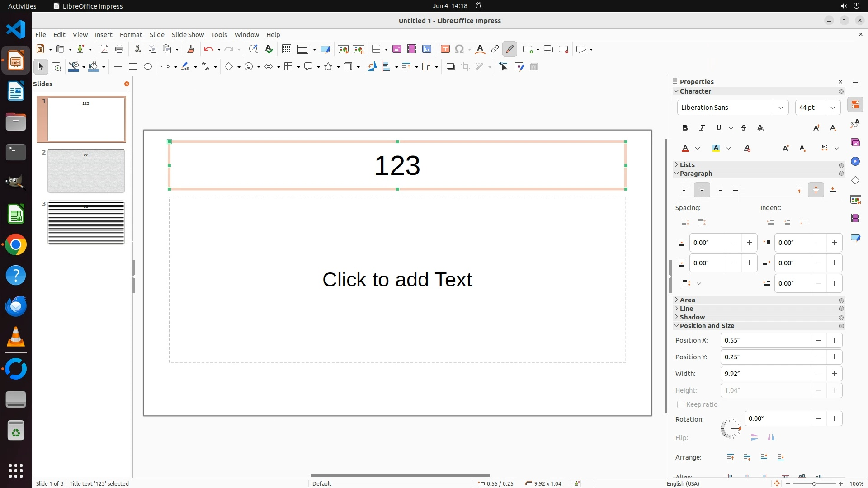Toggle the Display Grid icon
The width and height of the screenshot is (868, 488).
click(287, 49)
